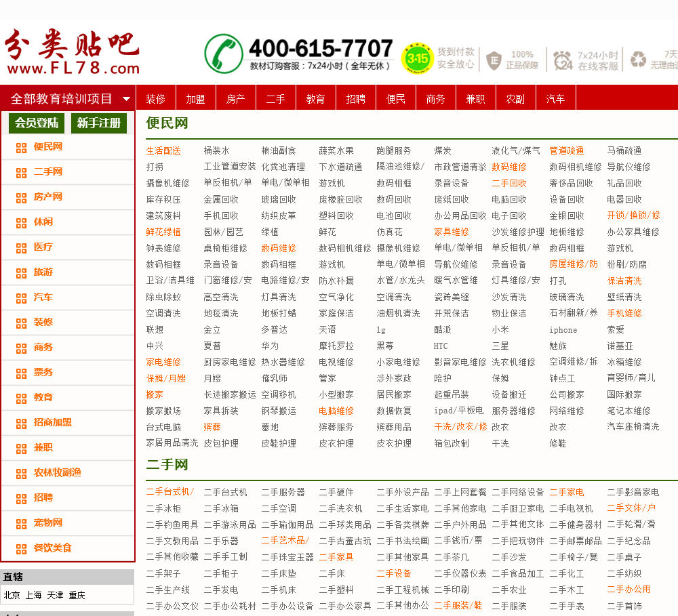Click the grid icon beside 餐饮美食

click(x=21, y=549)
